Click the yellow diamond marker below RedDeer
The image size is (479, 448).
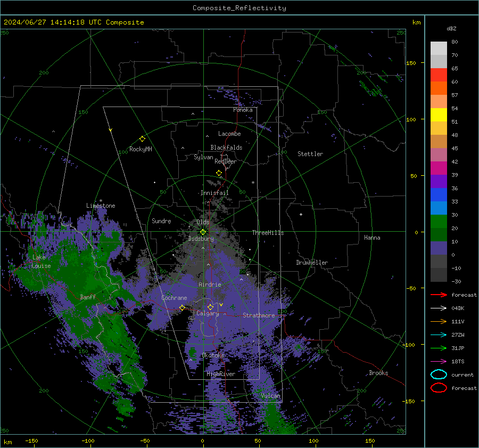coord(219,173)
